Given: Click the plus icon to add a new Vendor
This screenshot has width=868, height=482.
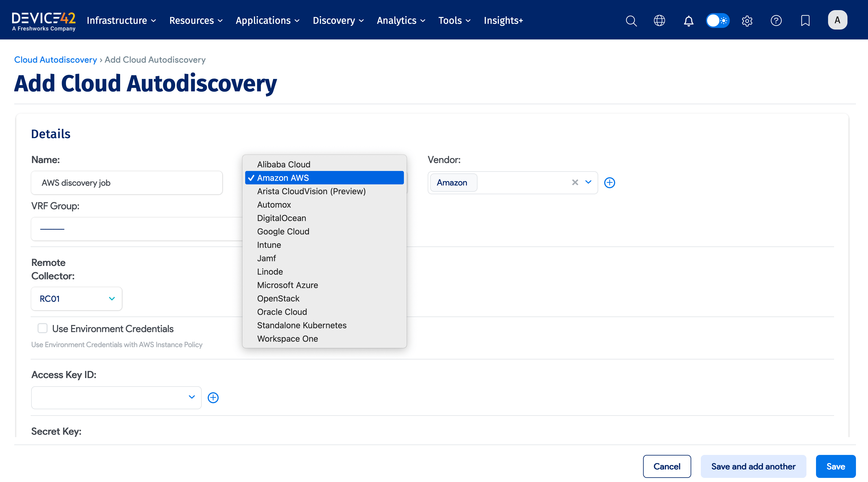Looking at the screenshot, I should point(610,182).
